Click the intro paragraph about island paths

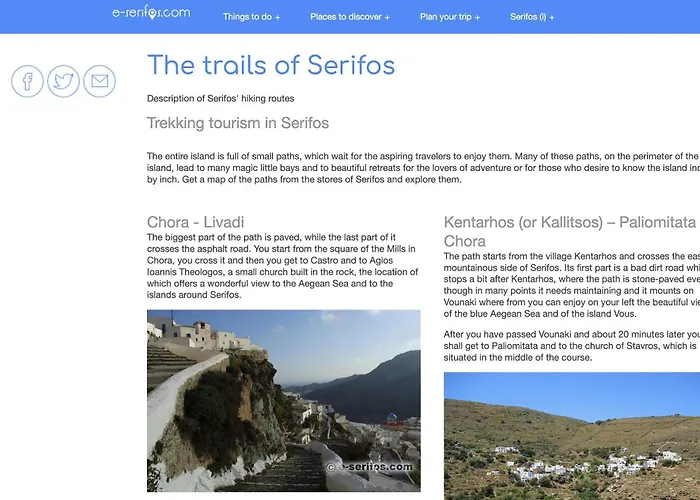point(422,168)
